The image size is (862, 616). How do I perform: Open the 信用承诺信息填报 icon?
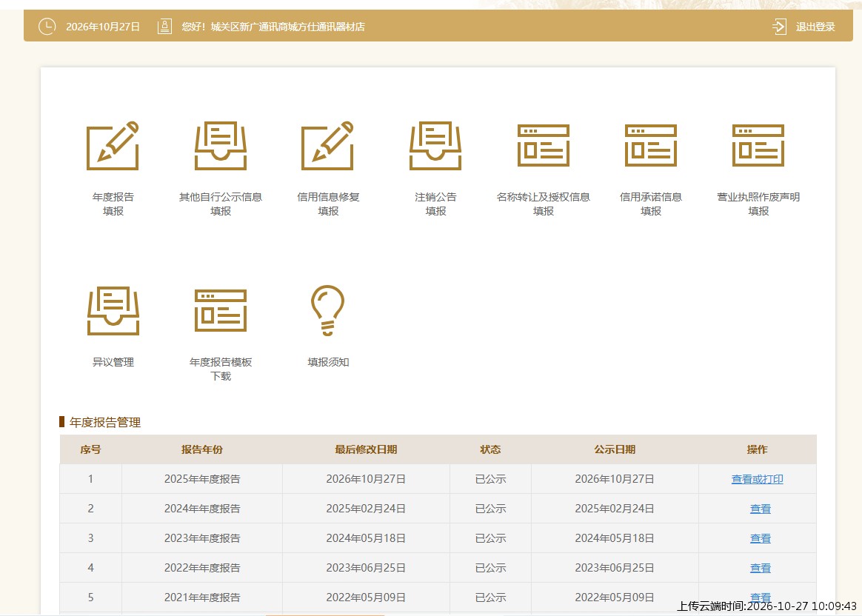coord(651,146)
